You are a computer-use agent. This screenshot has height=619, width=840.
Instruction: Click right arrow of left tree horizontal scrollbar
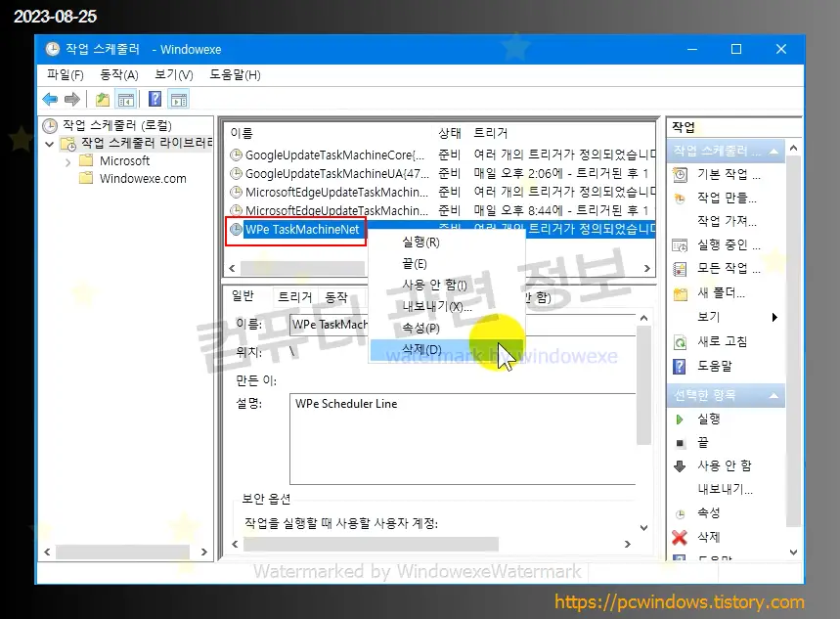(203, 552)
